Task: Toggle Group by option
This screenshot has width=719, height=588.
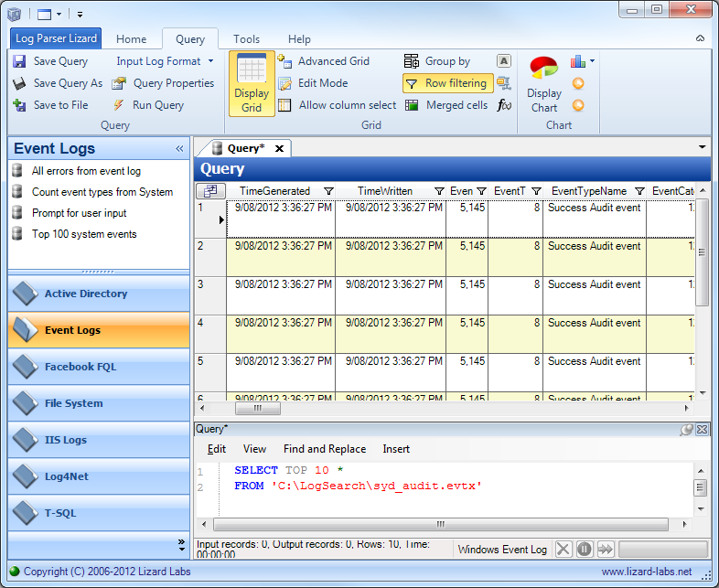Action: click(437, 61)
